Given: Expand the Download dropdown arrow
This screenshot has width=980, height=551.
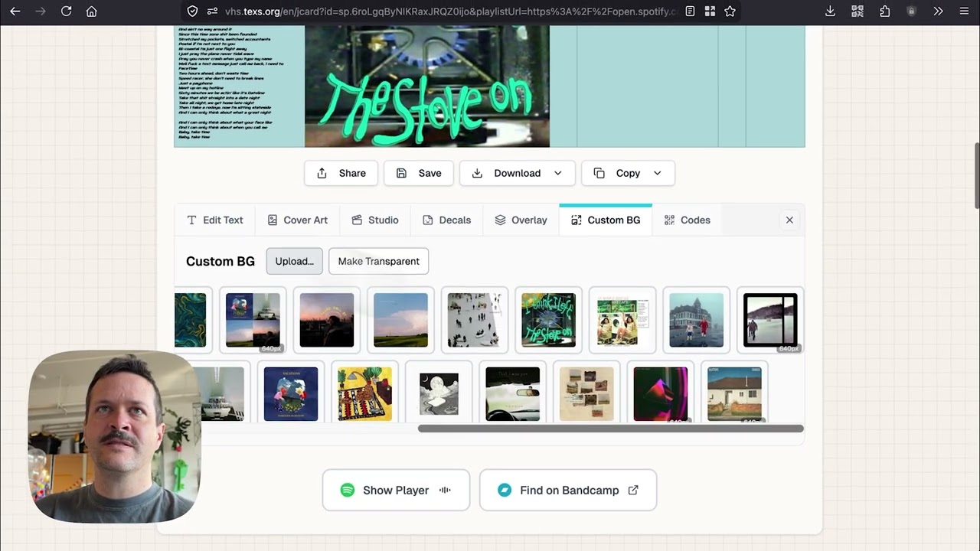Looking at the screenshot, I should (557, 173).
